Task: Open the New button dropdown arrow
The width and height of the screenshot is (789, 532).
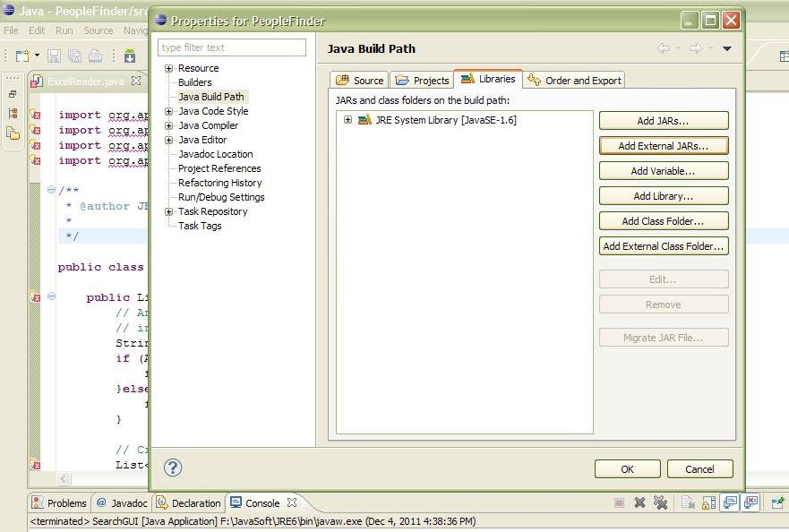Action: click(x=37, y=56)
